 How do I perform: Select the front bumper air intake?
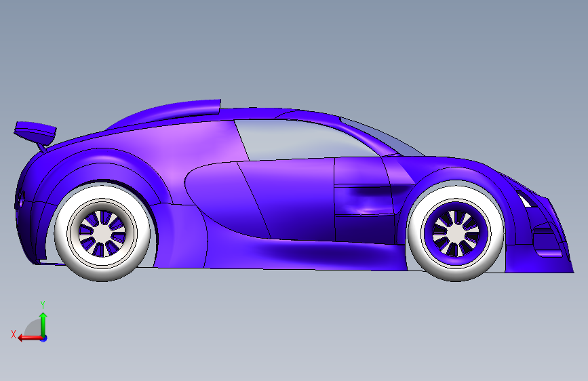(547, 242)
